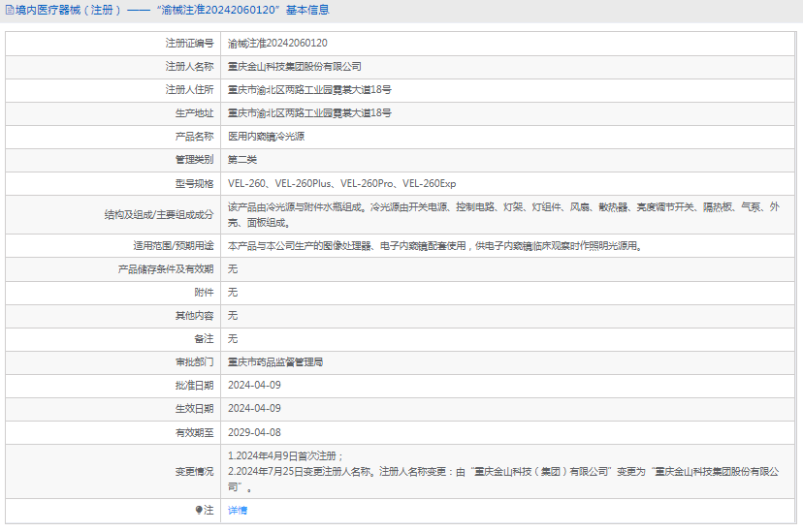Viewport: 803px width, 532px height.
Task: Select the authority 重庆市药品监督管理局
Action: pos(275,362)
